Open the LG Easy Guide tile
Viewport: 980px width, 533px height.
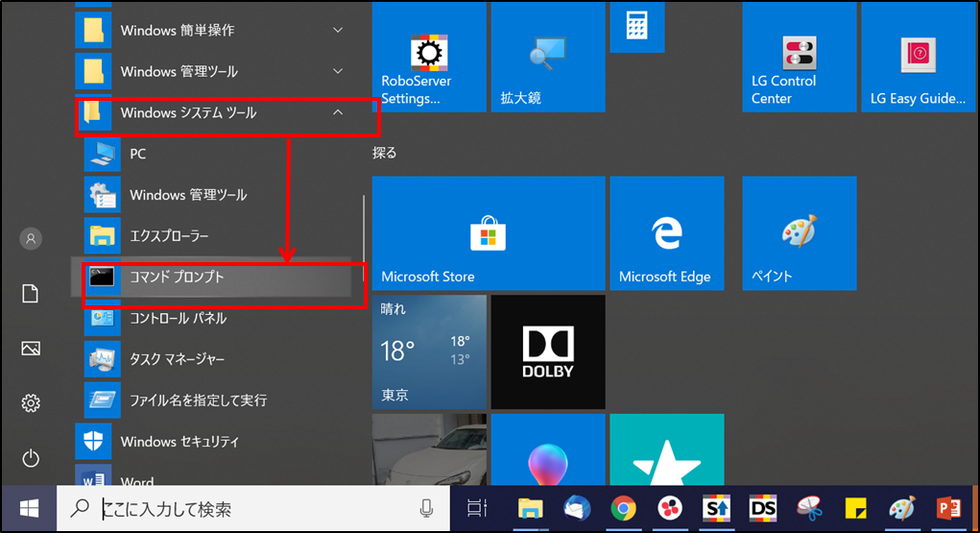coord(918,58)
